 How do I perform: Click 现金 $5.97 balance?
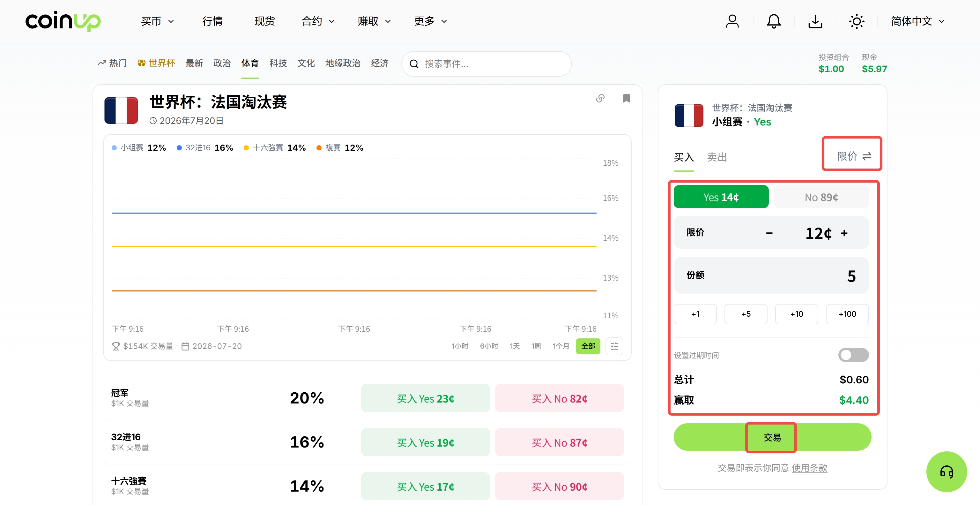[874, 69]
